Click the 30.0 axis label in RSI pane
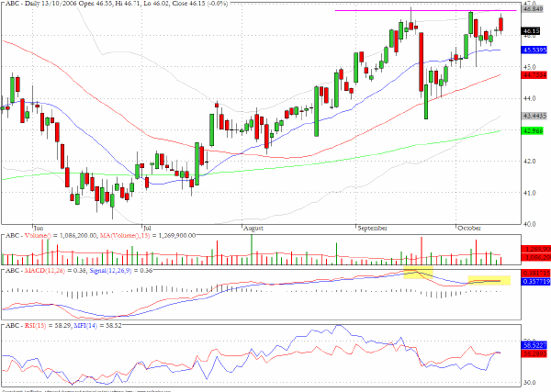 click(x=530, y=383)
